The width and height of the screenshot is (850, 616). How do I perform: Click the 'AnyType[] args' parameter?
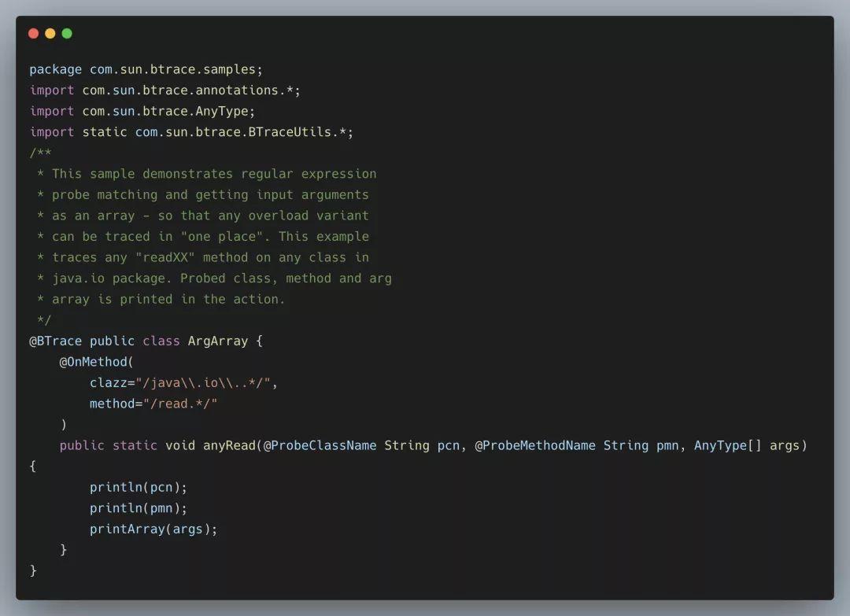[x=746, y=445]
